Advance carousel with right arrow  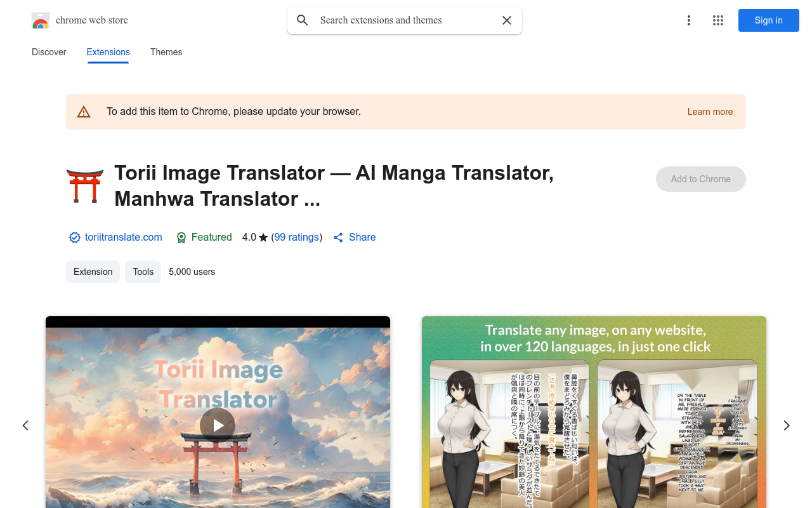(x=787, y=425)
